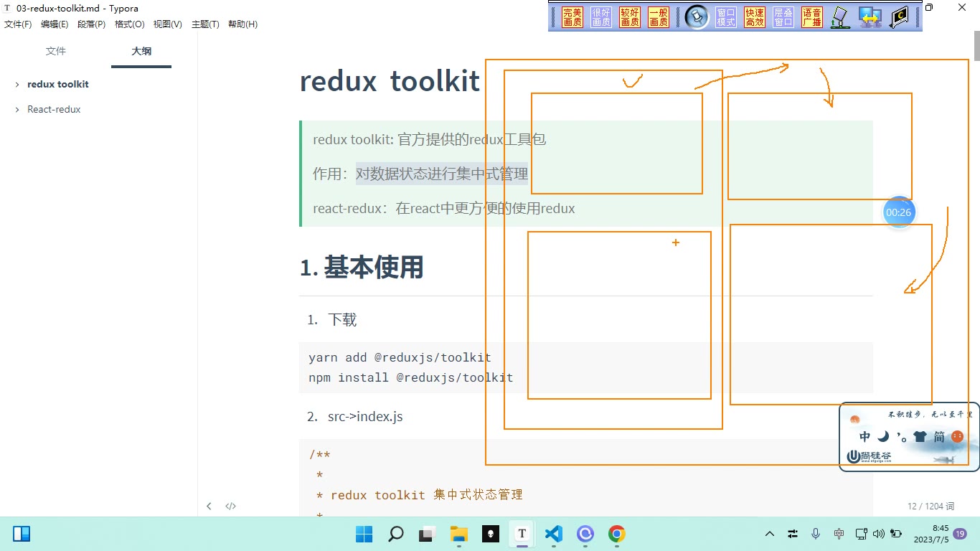
Task: Open Visual Studio Code from taskbar
Action: (553, 534)
